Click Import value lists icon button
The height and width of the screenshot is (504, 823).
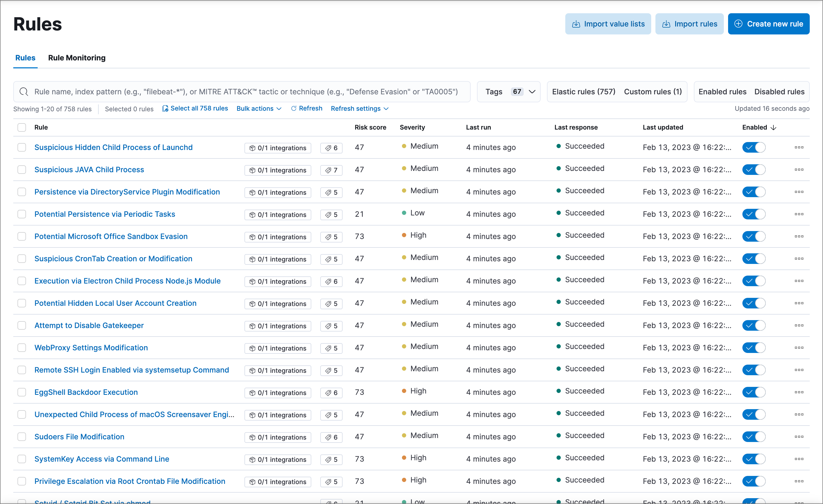576,24
